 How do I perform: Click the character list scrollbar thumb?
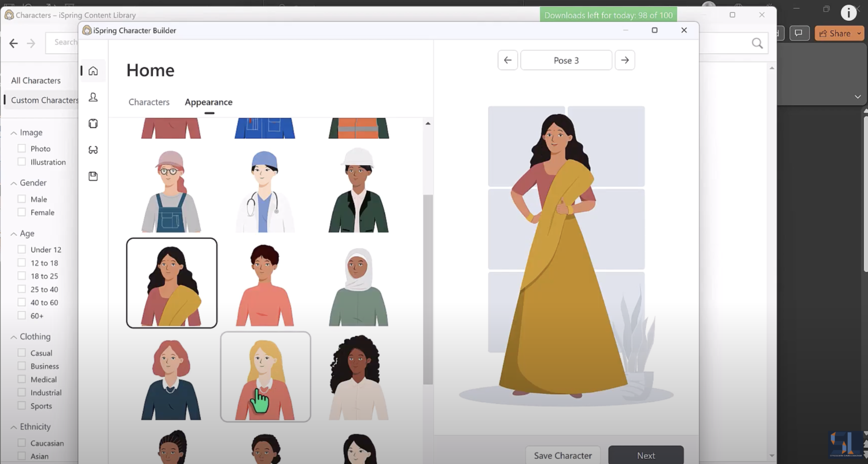428,289
